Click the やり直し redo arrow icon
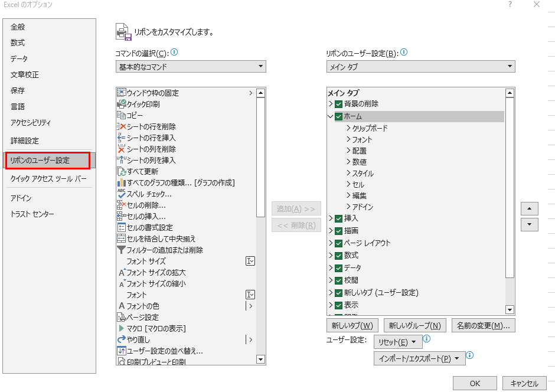The image size is (555, 392). (x=122, y=339)
